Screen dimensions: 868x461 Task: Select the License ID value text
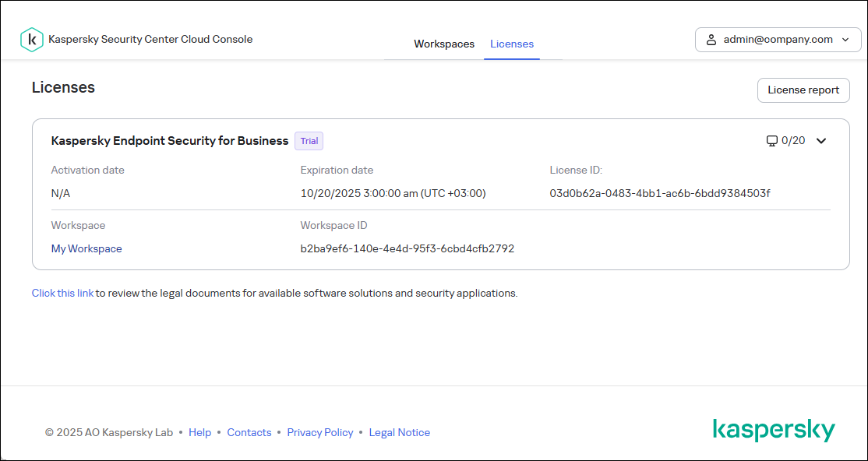pos(660,193)
